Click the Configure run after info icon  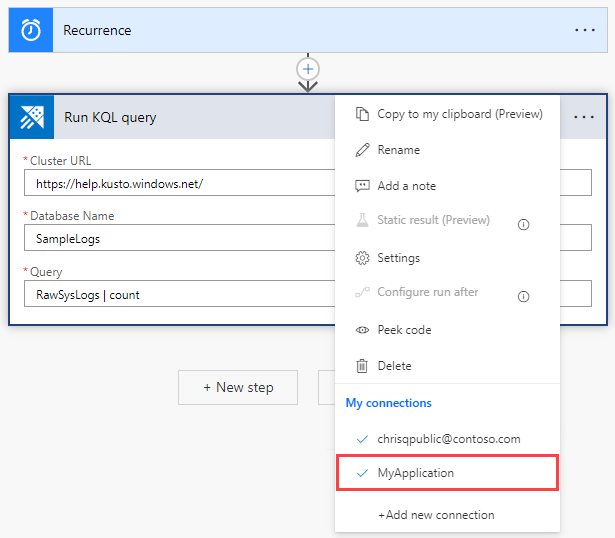point(523,296)
